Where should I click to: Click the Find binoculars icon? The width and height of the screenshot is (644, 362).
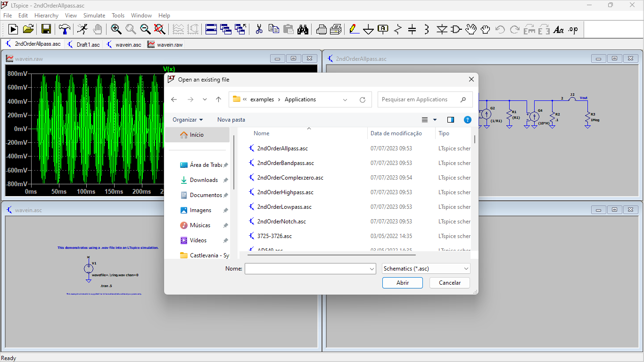pos(303,29)
